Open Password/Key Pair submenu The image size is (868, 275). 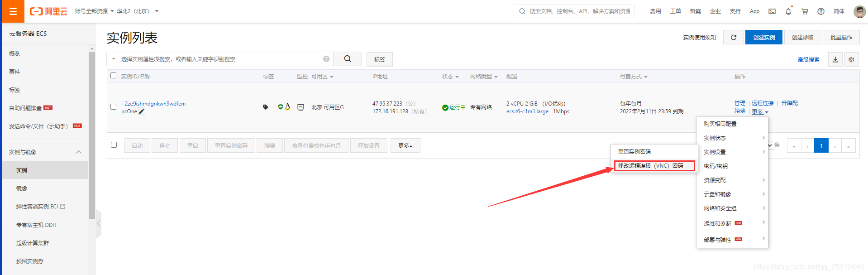[732, 166]
